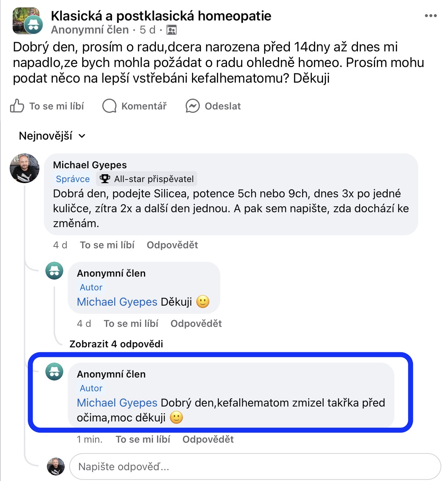Open the Klasická a postklasická homeopatie group

pyautogui.click(x=161, y=16)
